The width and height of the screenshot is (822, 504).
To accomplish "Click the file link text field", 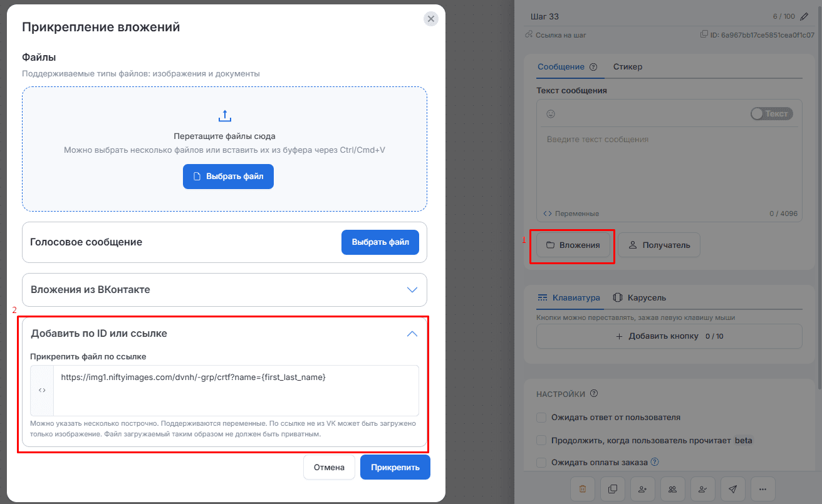I will click(x=236, y=390).
